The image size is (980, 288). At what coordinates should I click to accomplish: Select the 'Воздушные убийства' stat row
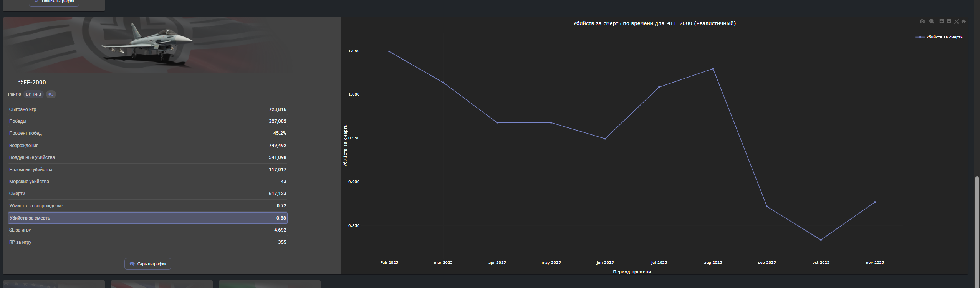pyautogui.click(x=148, y=157)
